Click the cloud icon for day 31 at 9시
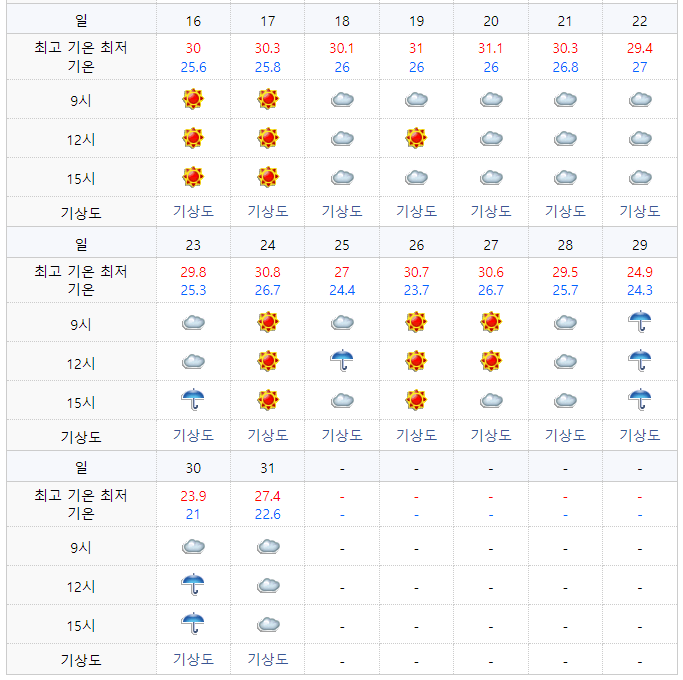The image size is (683, 680). click(x=267, y=547)
